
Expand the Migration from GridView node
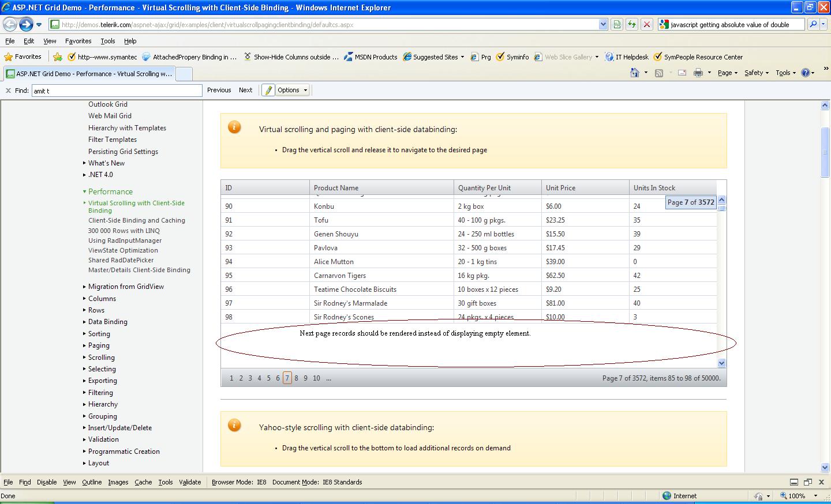coord(84,287)
